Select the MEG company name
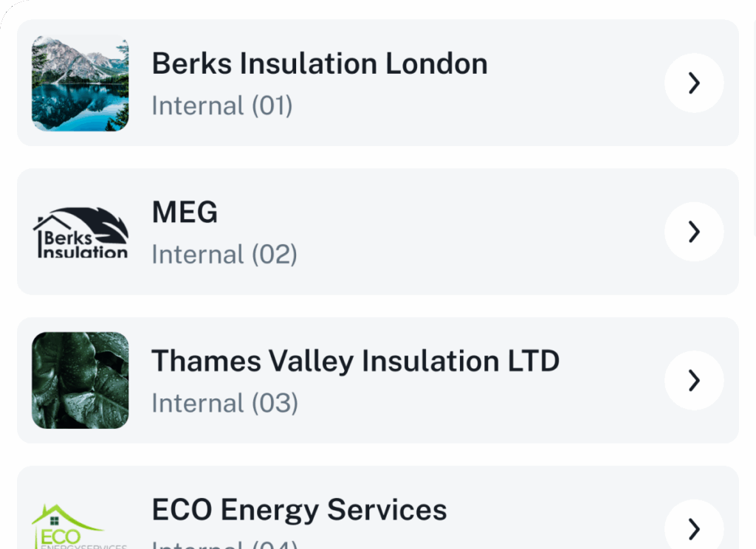 185,212
